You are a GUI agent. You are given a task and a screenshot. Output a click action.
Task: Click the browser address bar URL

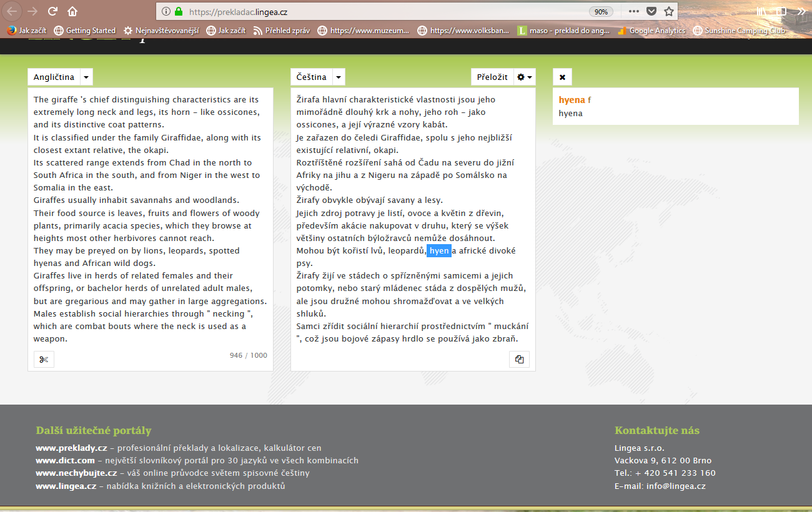point(375,11)
